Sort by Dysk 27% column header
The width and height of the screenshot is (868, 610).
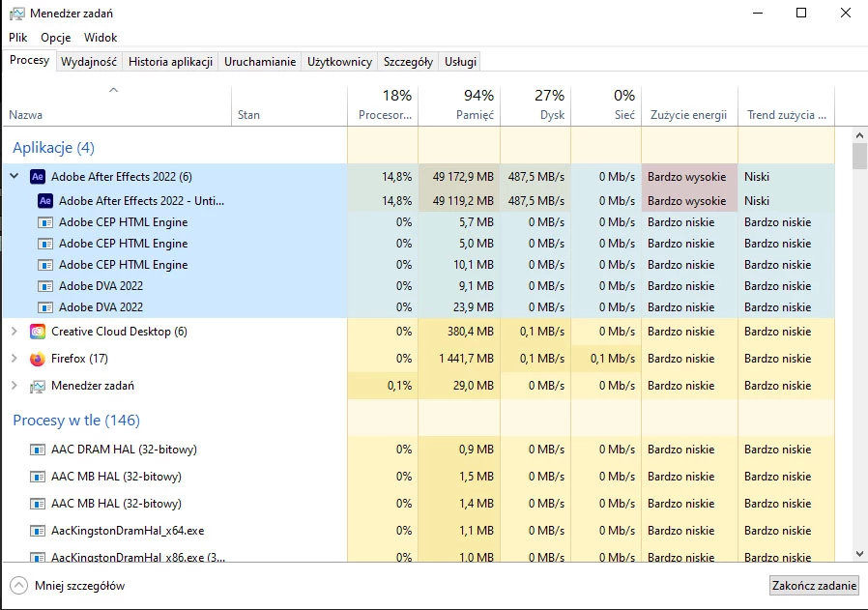[535, 106]
